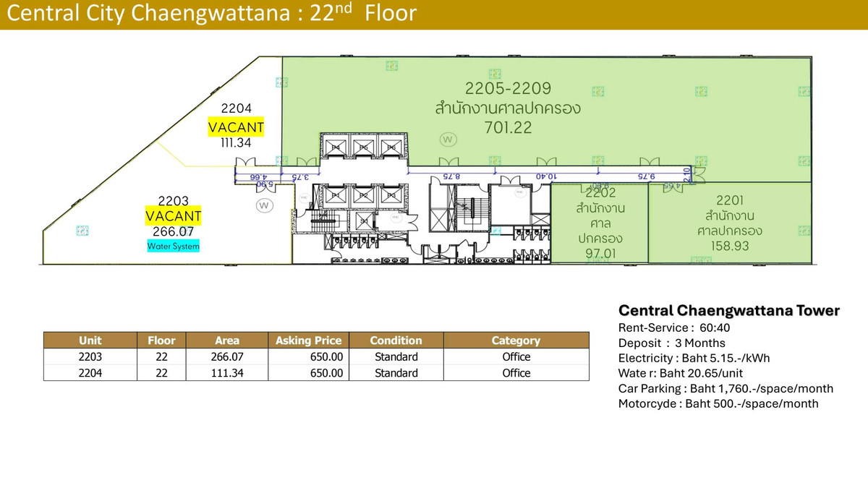The height and width of the screenshot is (488, 868).
Task: Toggle the VACANT highlight for unit 2204
Action: pyautogui.click(x=235, y=127)
